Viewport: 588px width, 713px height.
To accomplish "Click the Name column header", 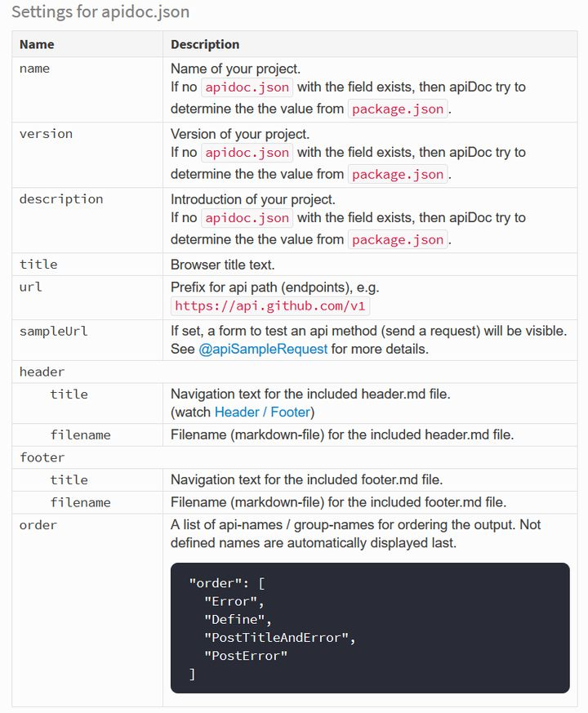I will (x=37, y=45).
